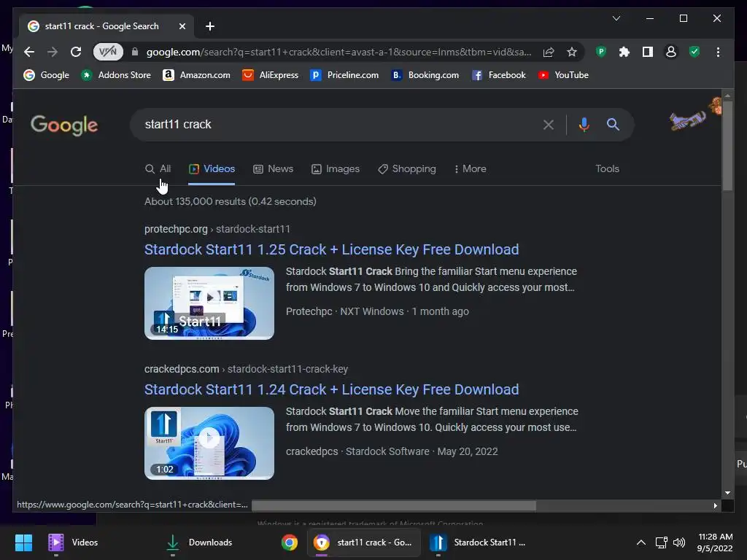Image resolution: width=747 pixels, height=560 pixels.
Task: Click the protechpc.org site path
Action: pos(217,229)
